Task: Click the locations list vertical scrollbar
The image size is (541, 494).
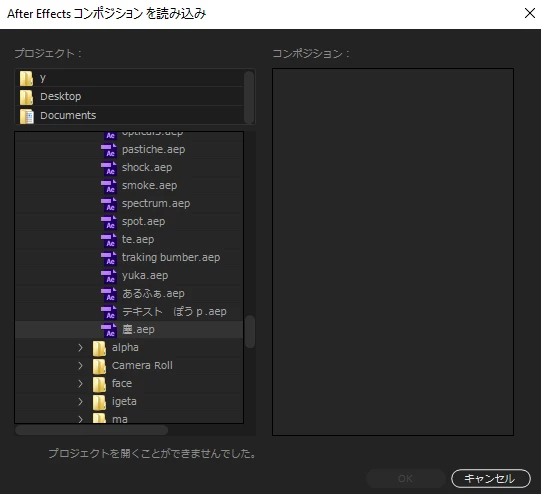Action: [249, 97]
